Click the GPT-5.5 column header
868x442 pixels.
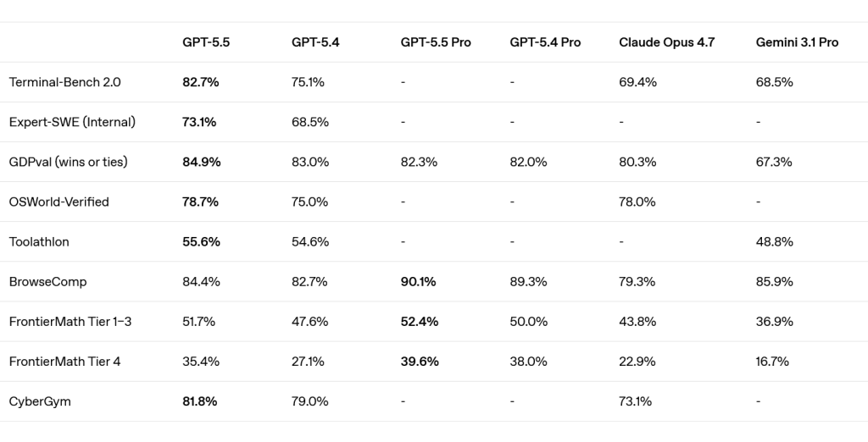tap(206, 42)
